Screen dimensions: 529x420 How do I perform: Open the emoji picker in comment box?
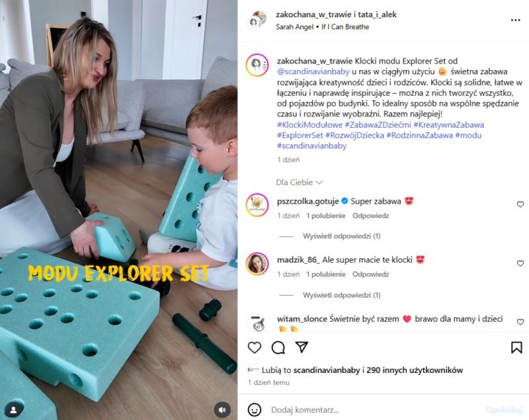click(254, 410)
